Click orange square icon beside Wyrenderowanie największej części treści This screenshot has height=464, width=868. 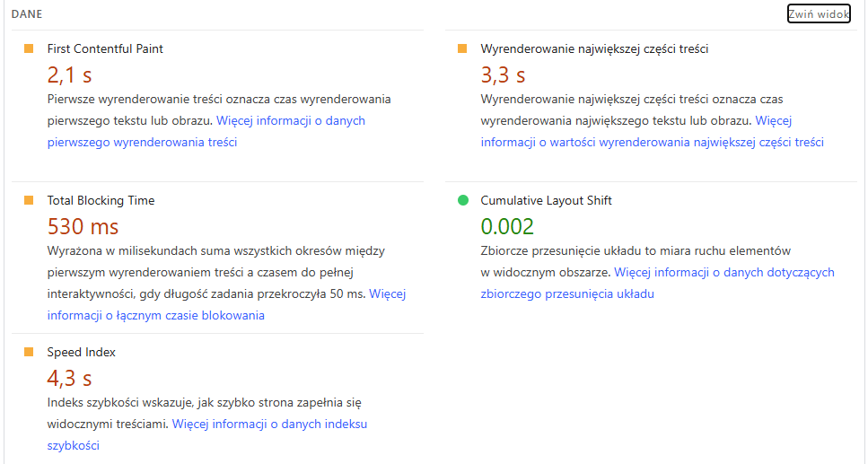click(x=462, y=49)
